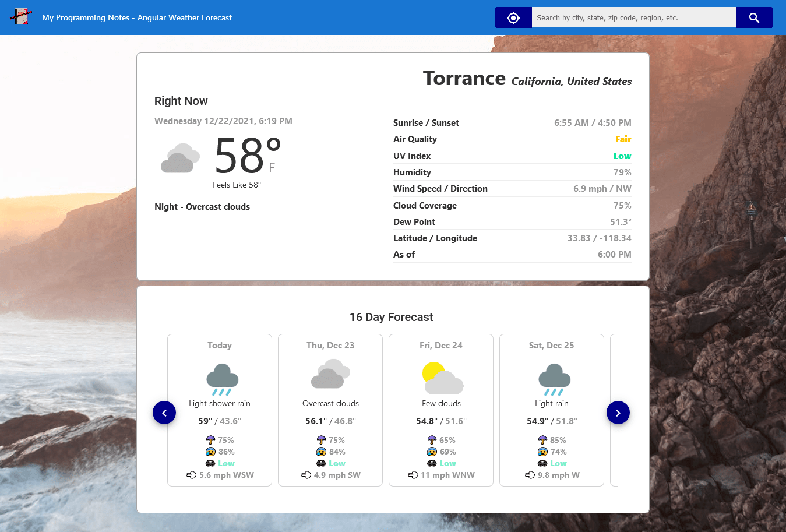
Task: Click the search magnifying glass icon
Action: point(754,17)
